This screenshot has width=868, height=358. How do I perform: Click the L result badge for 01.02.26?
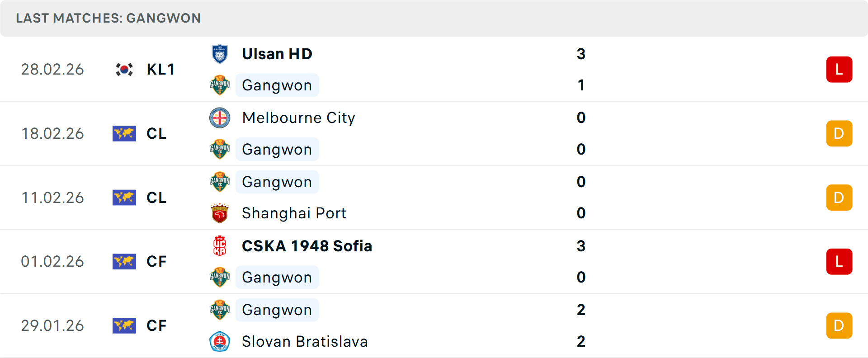[839, 262]
